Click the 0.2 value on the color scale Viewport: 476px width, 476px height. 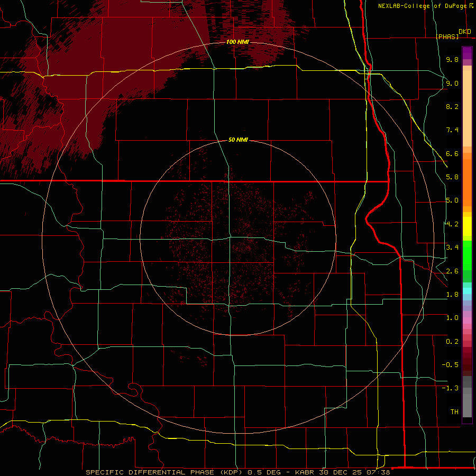pyautogui.click(x=452, y=342)
